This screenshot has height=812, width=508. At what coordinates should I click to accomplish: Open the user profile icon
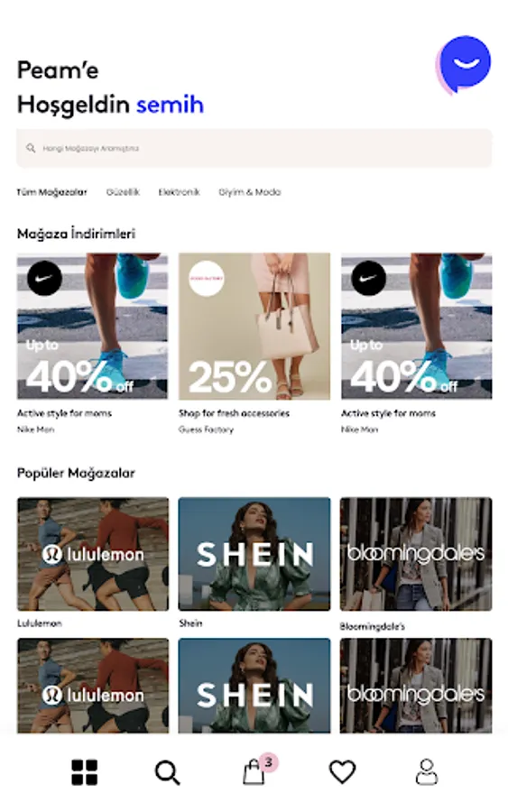click(427, 772)
